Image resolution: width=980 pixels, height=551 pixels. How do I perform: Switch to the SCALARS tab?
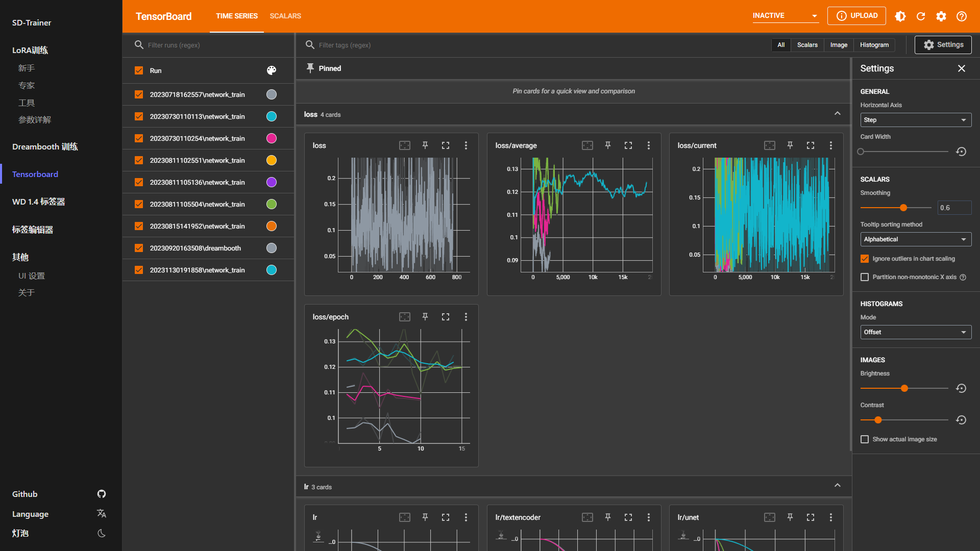coord(285,16)
